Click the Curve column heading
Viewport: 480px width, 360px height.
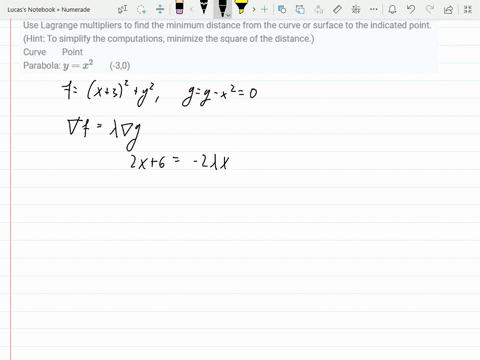point(35,52)
